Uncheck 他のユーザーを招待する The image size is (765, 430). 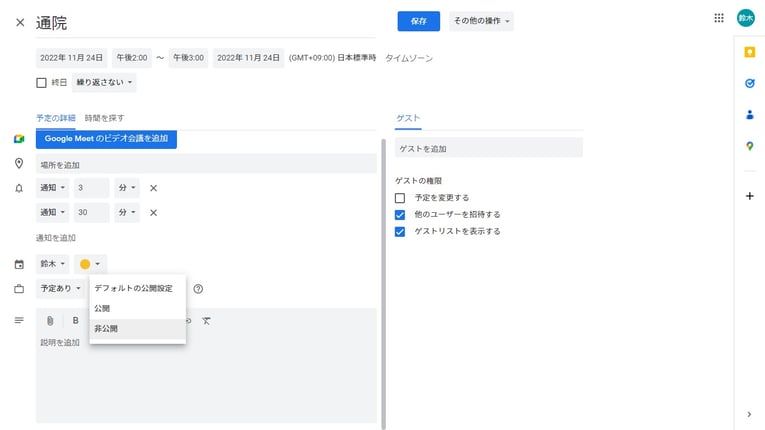400,215
